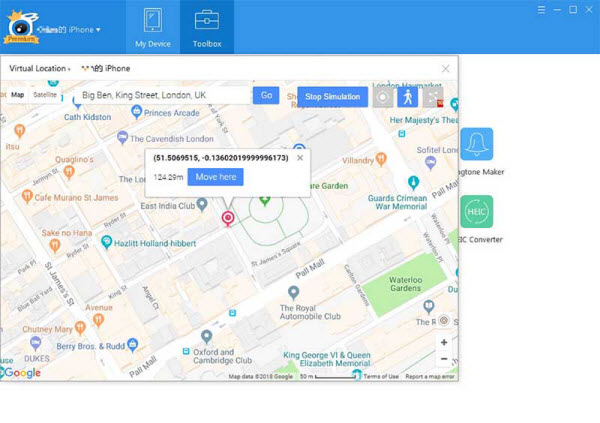Image resolution: width=600 pixels, height=423 pixels.
Task: Close the coordinates popup
Action: (x=300, y=158)
